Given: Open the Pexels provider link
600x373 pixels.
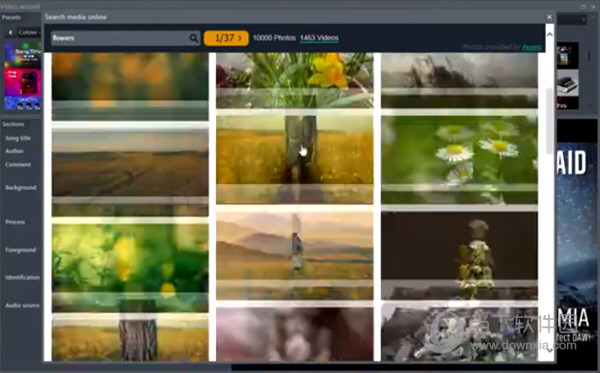Looking at the screenshot, I should pyautogui.click(x=532, y=47).
